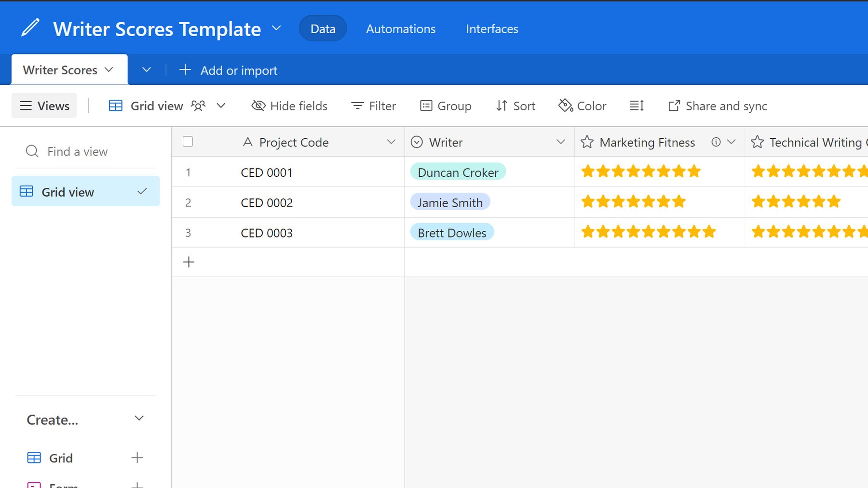Tick row 1's record checkbox area

point(188,172)
